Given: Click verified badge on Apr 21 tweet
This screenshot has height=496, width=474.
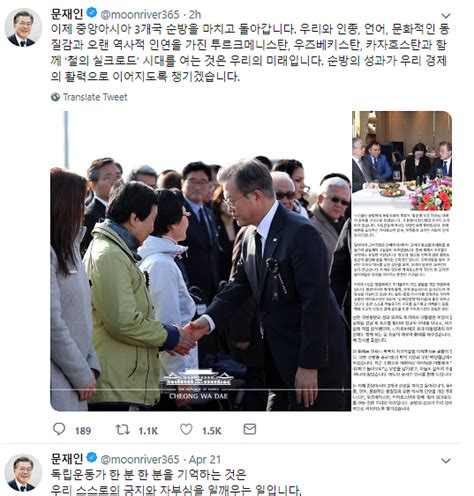Looking at the screenshot, I should (91, 458).
